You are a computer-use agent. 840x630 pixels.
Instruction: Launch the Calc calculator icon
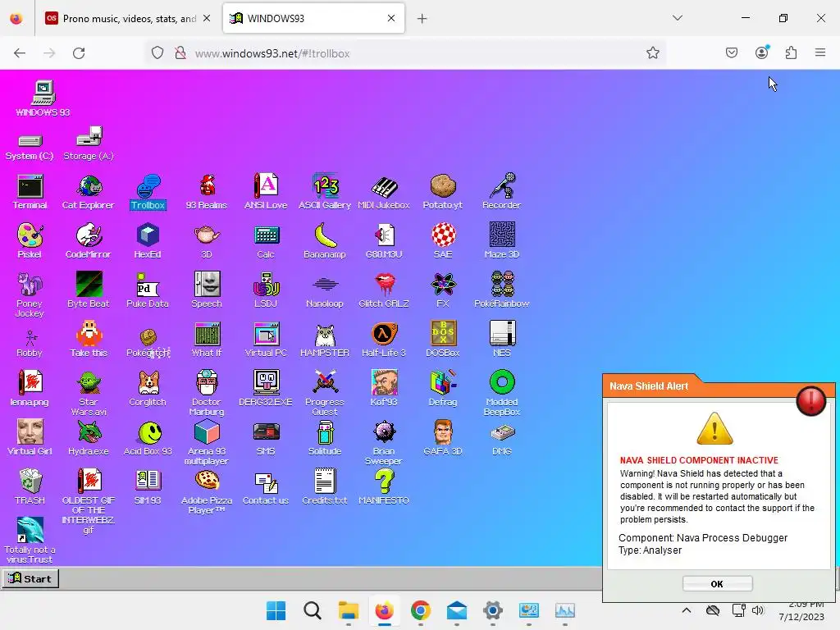click(266, 241)
